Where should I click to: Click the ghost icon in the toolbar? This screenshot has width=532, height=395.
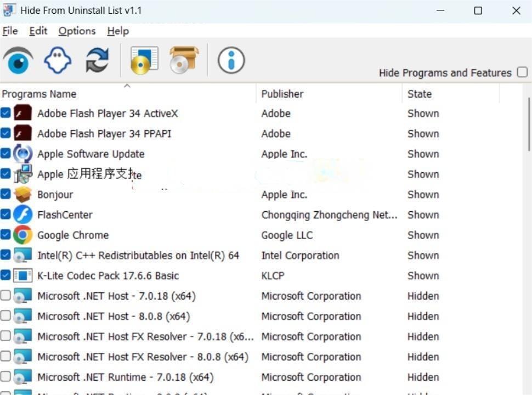tap(58, 60)
